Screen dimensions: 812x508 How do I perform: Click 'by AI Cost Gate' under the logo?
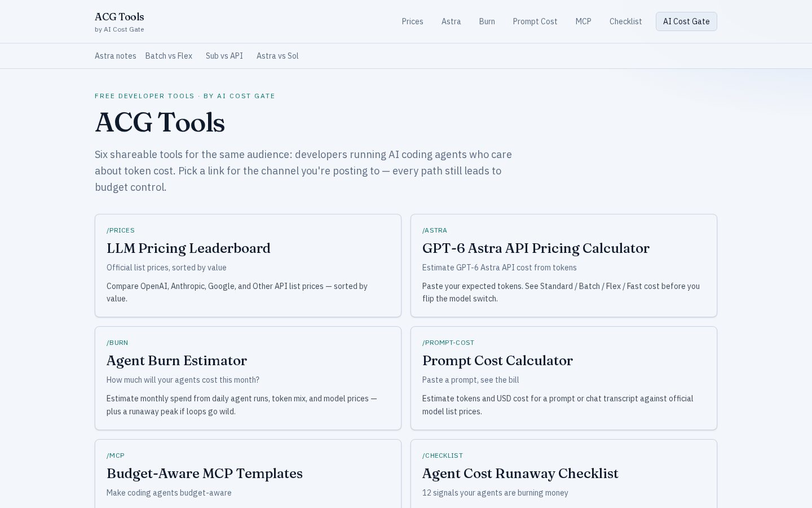[x=120, y=29]
